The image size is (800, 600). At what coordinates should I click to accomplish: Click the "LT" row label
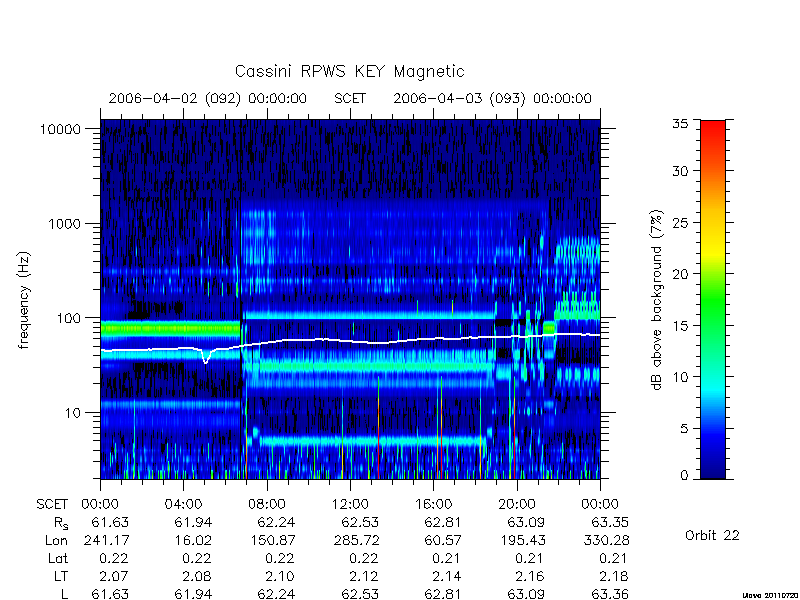pos(60,576)
